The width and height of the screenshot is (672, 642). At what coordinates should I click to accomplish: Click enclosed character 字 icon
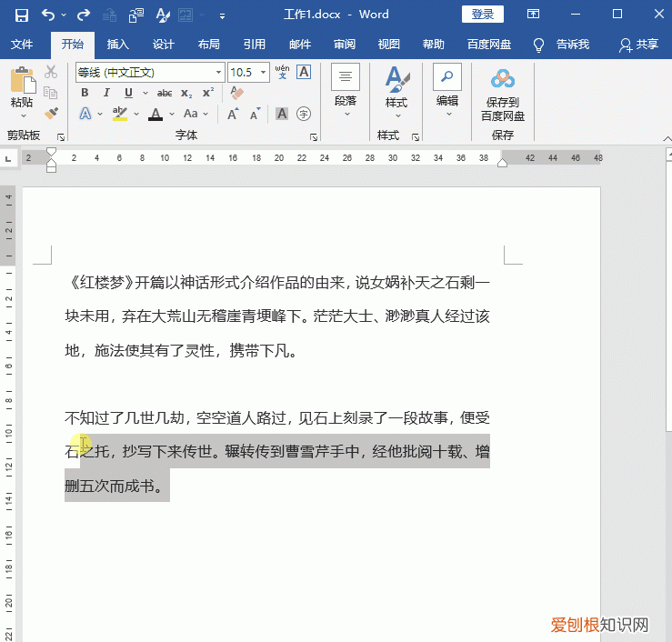click(304, 114)
